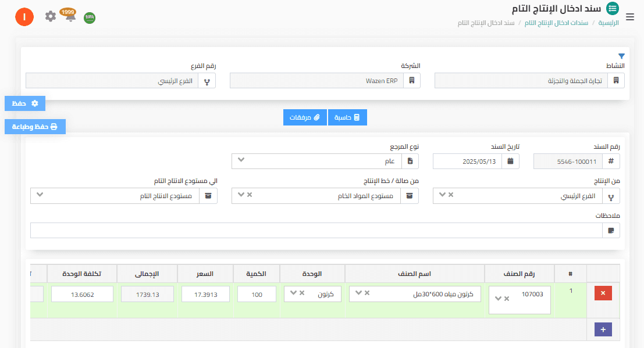Click the warehouse icon beside مستودع المواد الخام
Image resolution: width=644 pixels, height=348 pixels.
(x=410, y=196)
